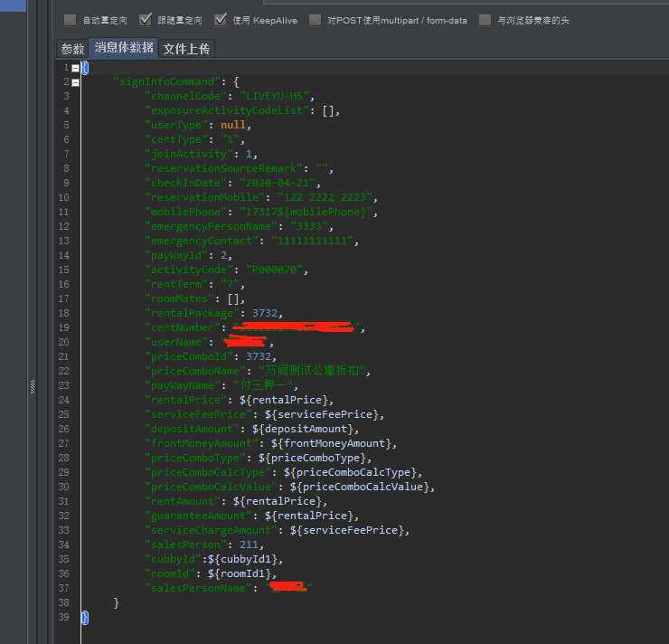
Task: Click the "roomMates" key on line 17
Action: tap(180, 298)
